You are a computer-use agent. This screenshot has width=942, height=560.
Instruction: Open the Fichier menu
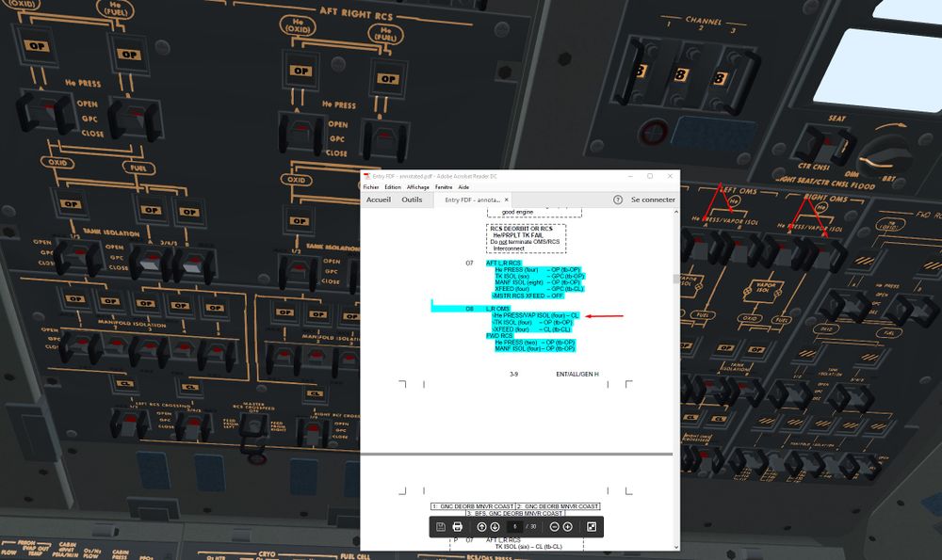pos(370,187)
